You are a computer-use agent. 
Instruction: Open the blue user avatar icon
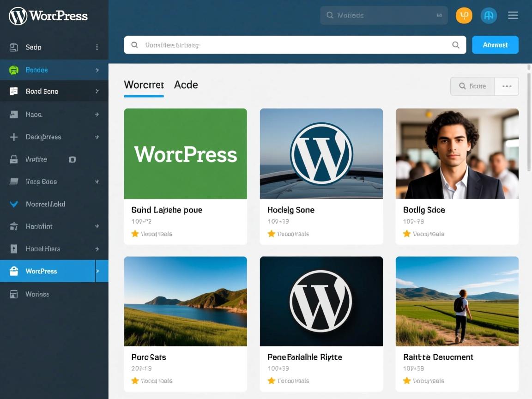click(x=489, y=15)
